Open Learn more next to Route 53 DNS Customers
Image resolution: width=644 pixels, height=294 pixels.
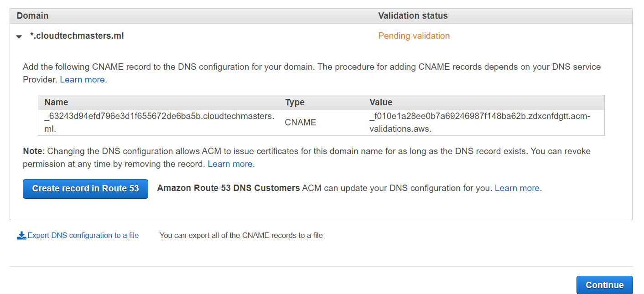click(518, 188)
